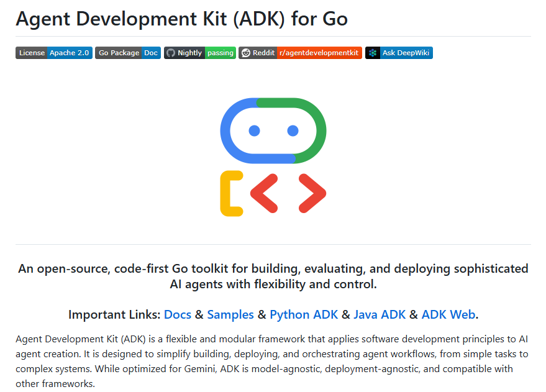Open the License Apache 2.0 badge
546x392 pixels.
click(54, 53)
